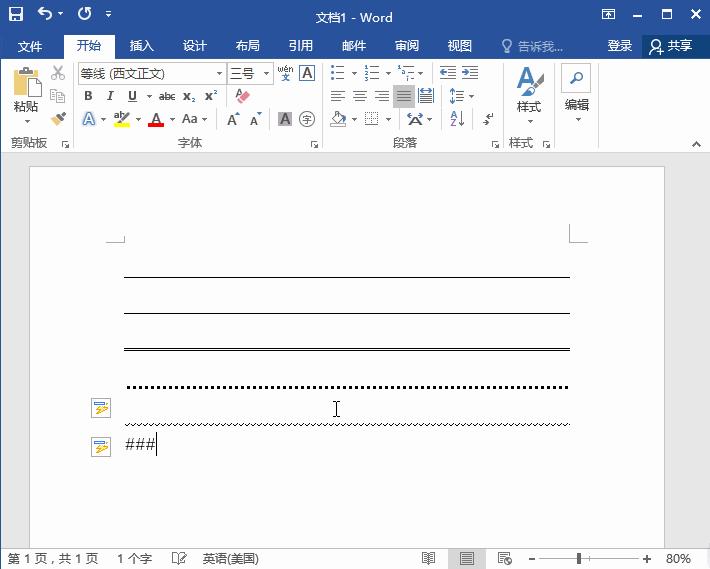Screen dimensions: 710x569
Task: Copy selection using the copy icon
Action: coord(58,96)
